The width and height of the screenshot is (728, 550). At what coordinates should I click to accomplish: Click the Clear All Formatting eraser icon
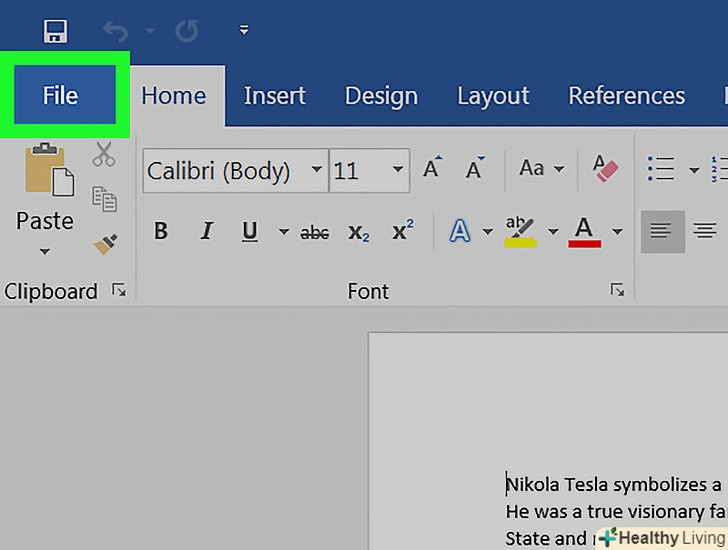click(x=606, y=169)
